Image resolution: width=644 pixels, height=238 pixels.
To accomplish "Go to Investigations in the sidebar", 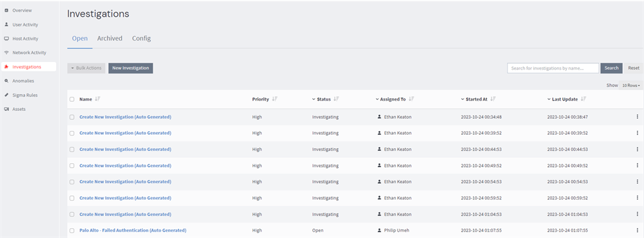I will 28,66.
